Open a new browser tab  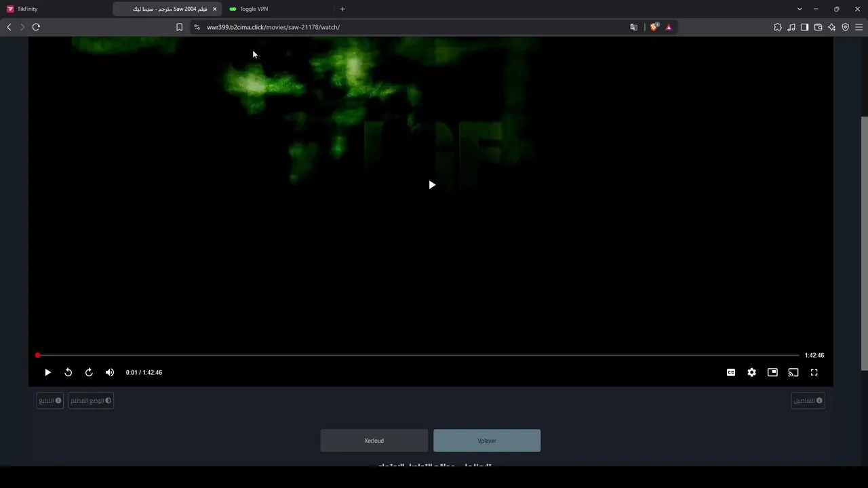[x=342, y=9]
